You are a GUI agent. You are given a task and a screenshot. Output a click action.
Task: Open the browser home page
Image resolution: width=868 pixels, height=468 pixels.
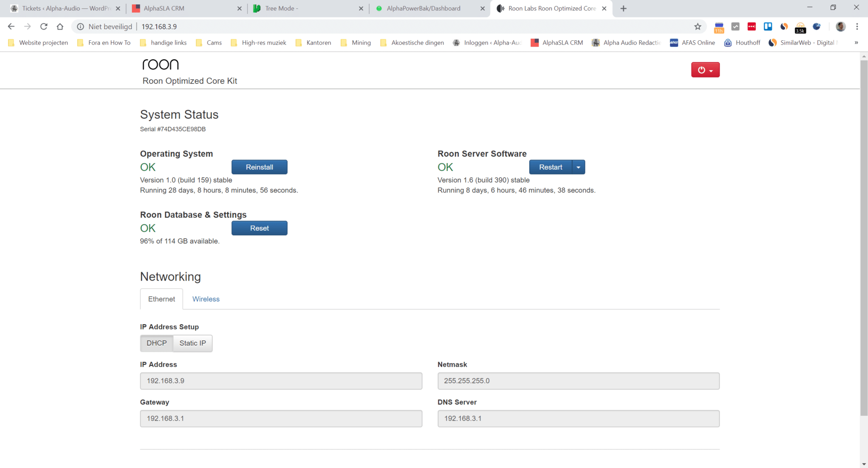(x=60, y=26)
